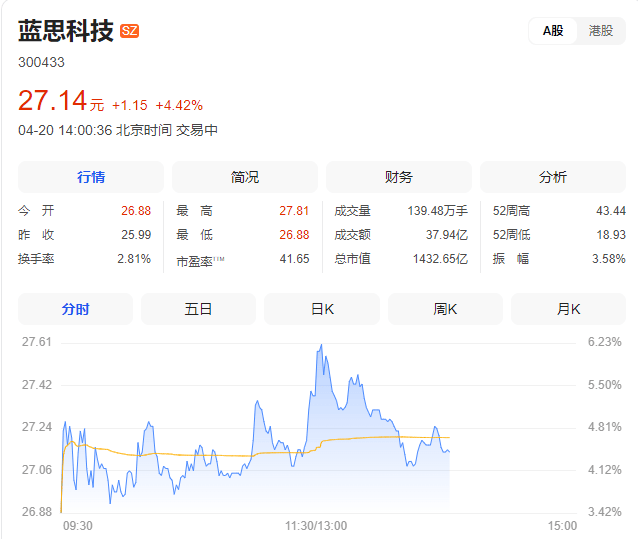Click the 52周低 value 18.93
638x539 pixels.
611,235
